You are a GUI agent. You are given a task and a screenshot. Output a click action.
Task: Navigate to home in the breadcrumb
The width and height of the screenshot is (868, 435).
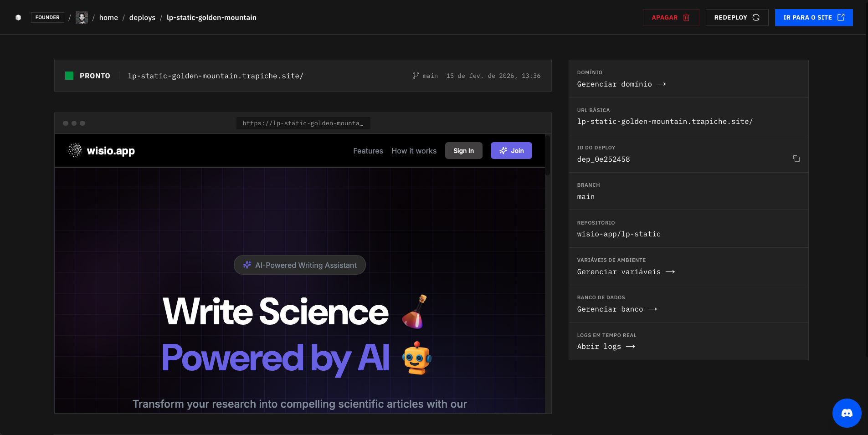point(108,17)
